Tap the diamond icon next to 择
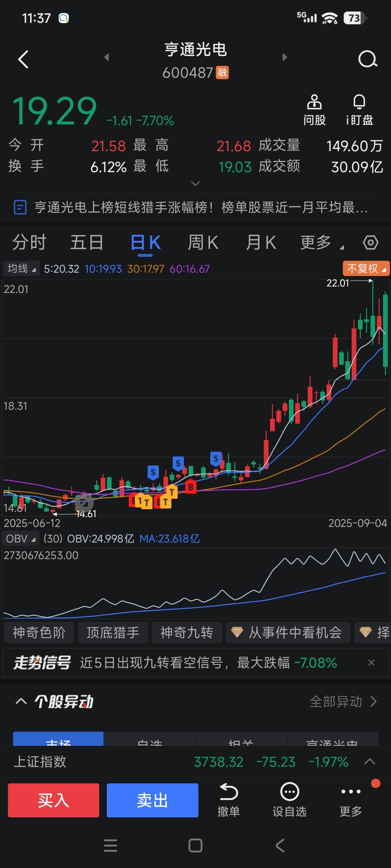This screenshot has width=391, height=868. click(x=365, y=632)
